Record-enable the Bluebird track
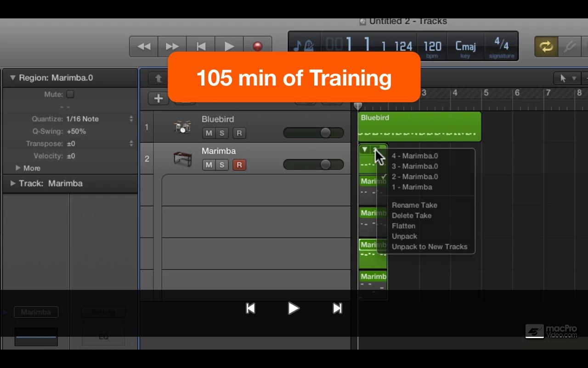588x368 pixels. [239, 133]
